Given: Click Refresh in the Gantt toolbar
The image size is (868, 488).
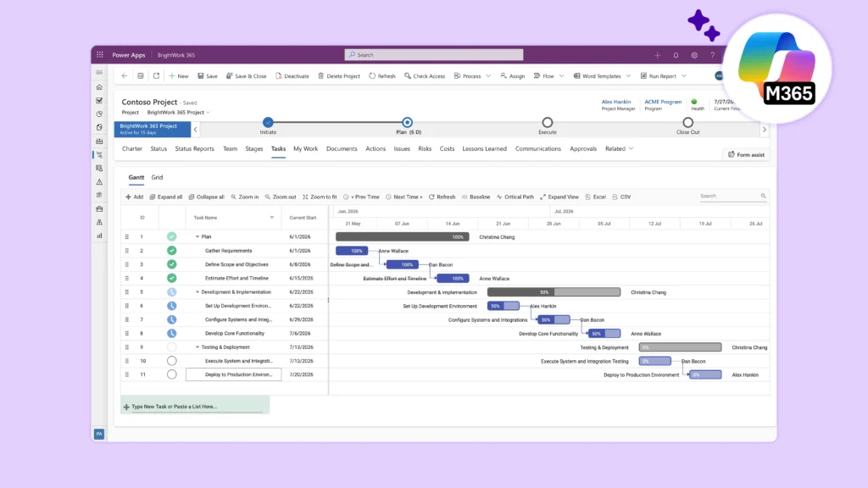Looking at the screenshot, I should click(442, 197).
